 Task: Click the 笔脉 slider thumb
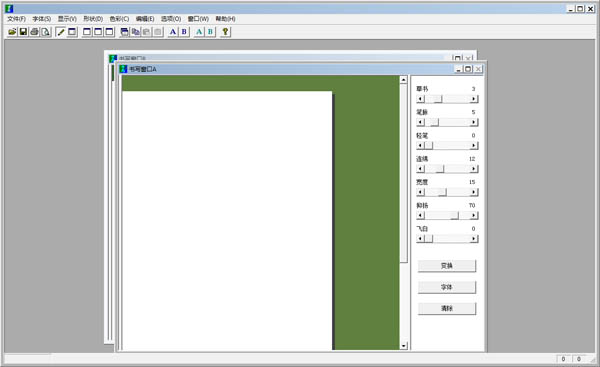[434, 122]
